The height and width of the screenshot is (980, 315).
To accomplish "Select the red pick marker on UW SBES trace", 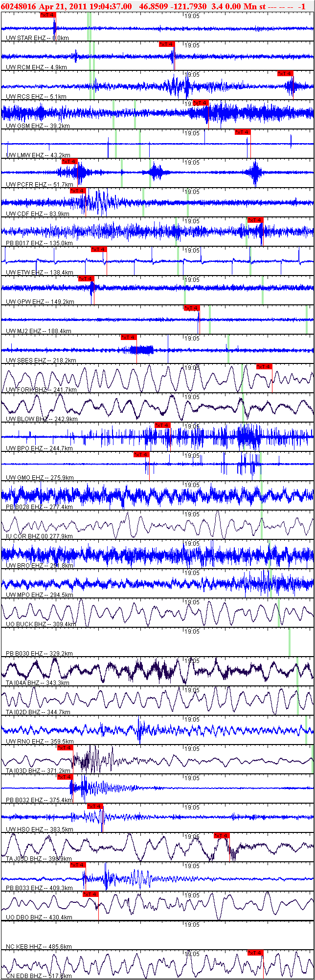I will tap(129, 338).
